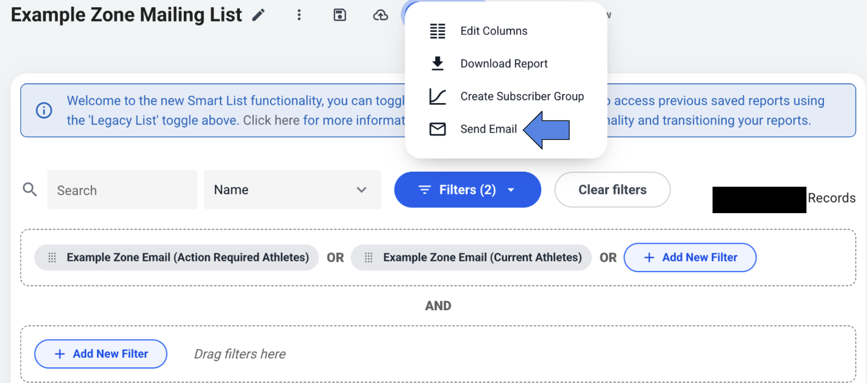Click the Clear filters button
The height and width of the screenshot is (383, 868).
[x=612, y=190]
